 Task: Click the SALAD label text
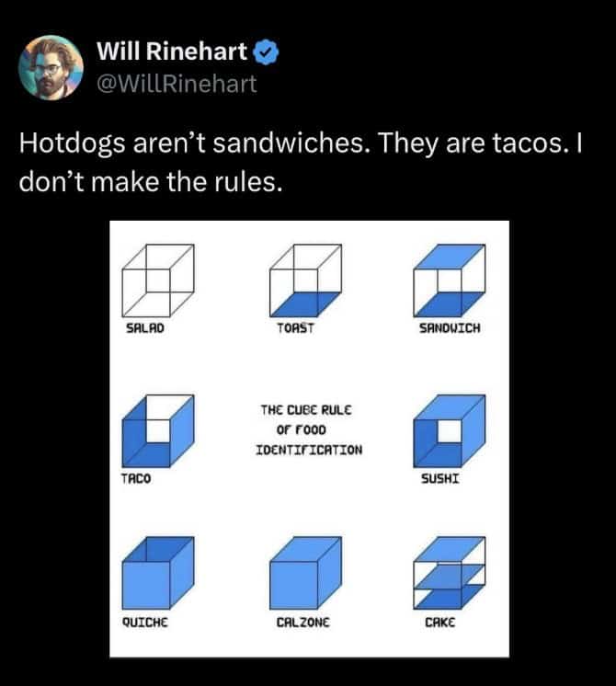[x=145, y=326]
